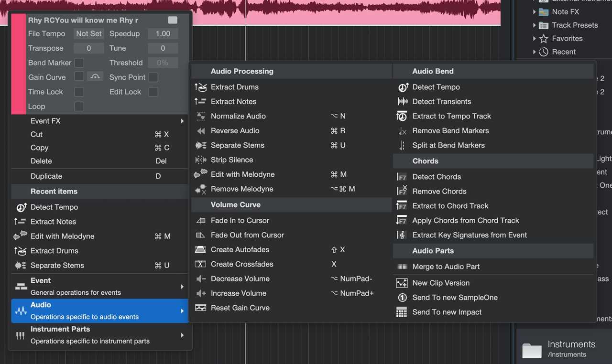Screen dimensions: 612x364
Task: Select Normalize Audio from the menu
Action: coord(238,116)
